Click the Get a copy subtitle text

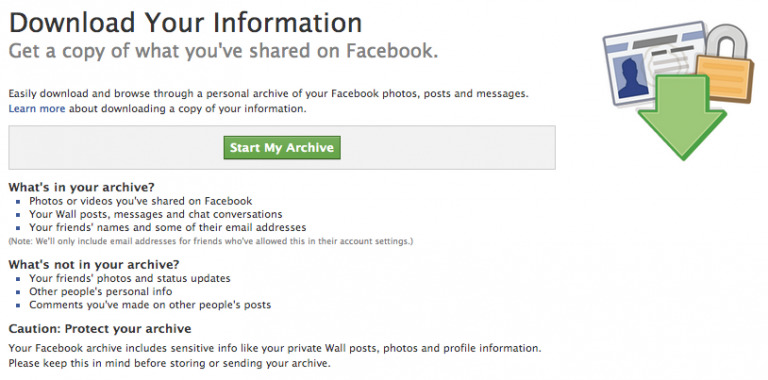point(223,51)
